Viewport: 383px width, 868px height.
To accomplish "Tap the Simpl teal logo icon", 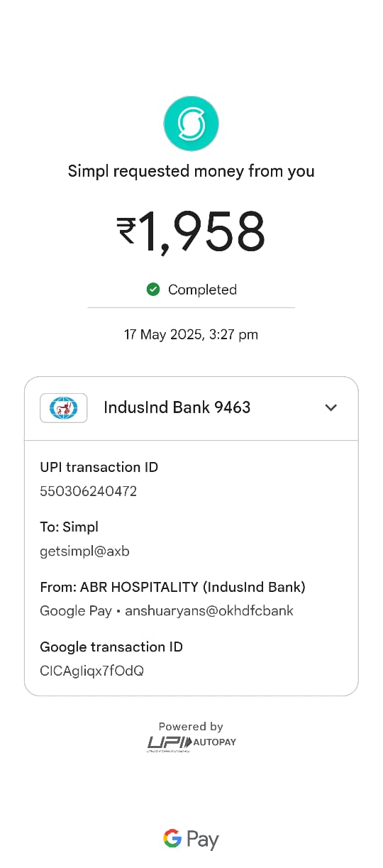I will (191, 123).
